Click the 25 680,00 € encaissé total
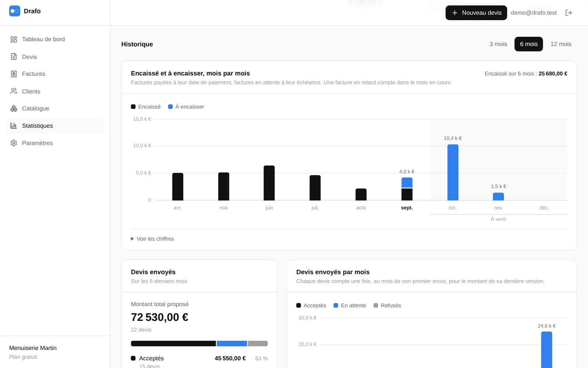Screen dimensions: 588x368 point(553,74)
